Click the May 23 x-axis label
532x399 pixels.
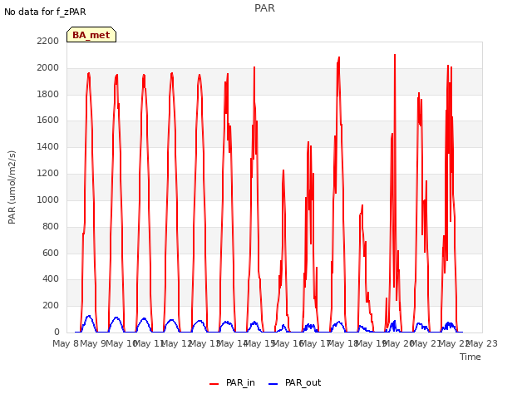(482, 343)
